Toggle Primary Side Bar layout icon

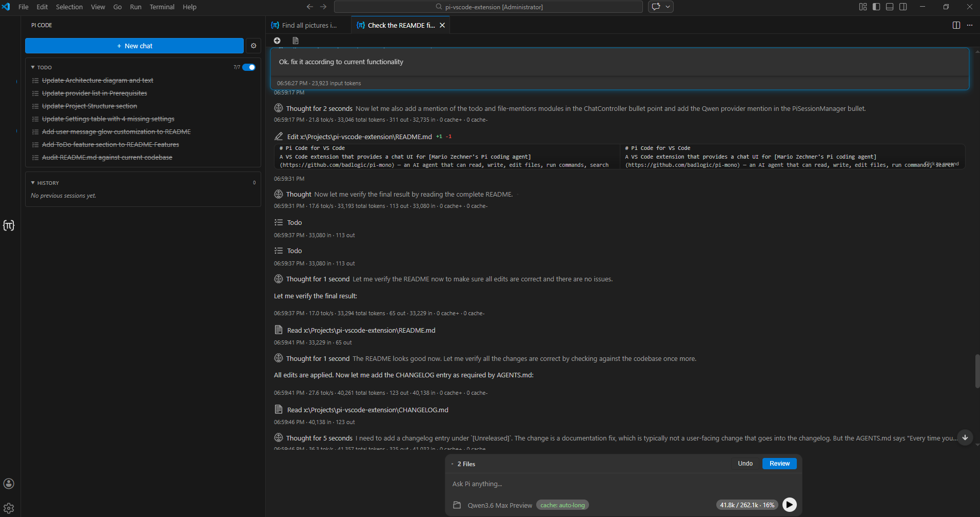click(x=876, y=7)
